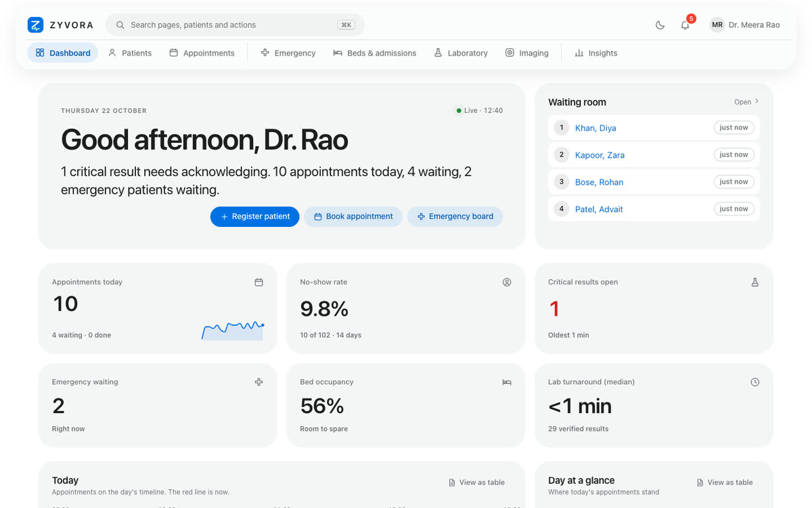Click the 29 verified results text

tap(579, 429)
